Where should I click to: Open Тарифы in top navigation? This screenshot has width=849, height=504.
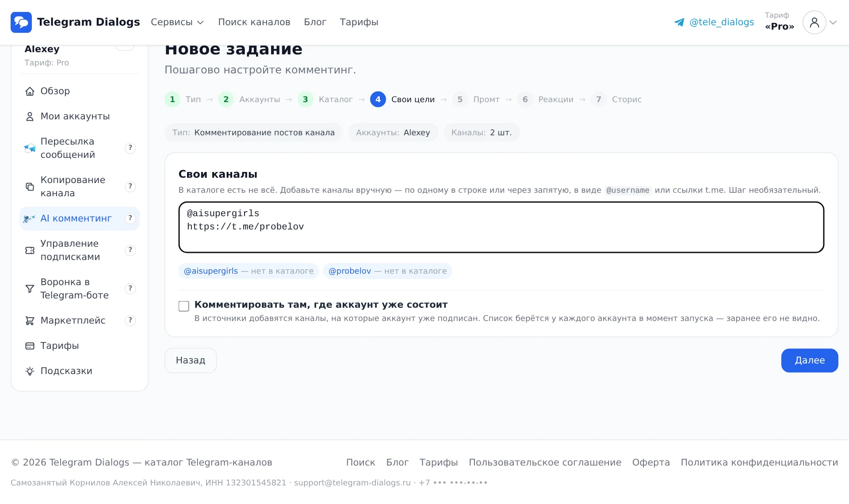pos(359,22)
